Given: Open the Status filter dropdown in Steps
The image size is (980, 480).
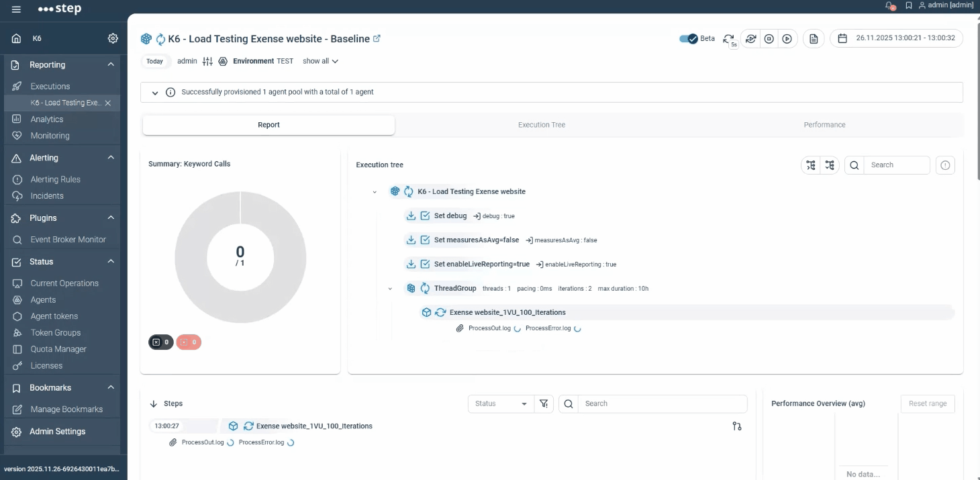Looking at the screenshot, I should [501, 403].
